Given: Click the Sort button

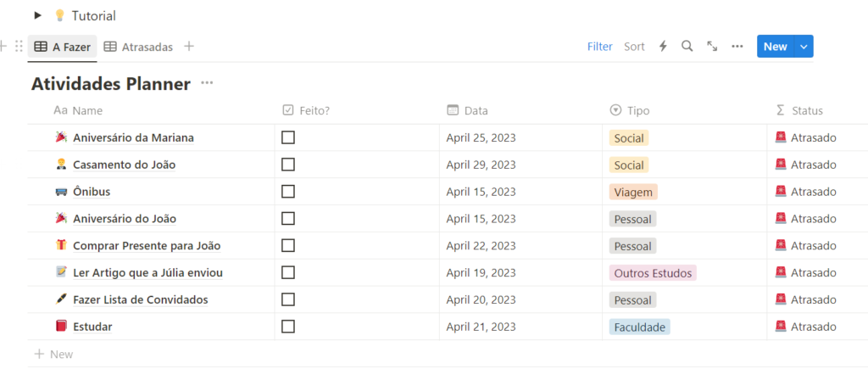Looking at the screenshot, I should coord(634,47).
